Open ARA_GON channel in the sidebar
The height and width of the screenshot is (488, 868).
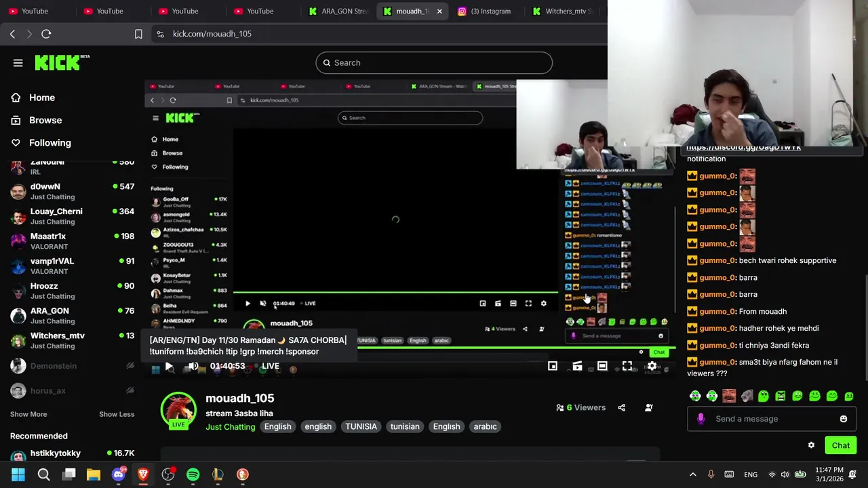pyautogui.click(x=72, y=316)
